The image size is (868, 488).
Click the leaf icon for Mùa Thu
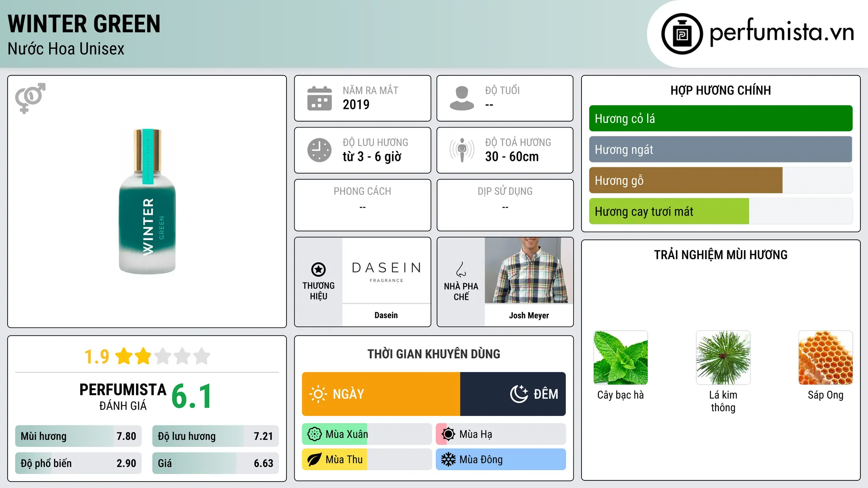314,460
